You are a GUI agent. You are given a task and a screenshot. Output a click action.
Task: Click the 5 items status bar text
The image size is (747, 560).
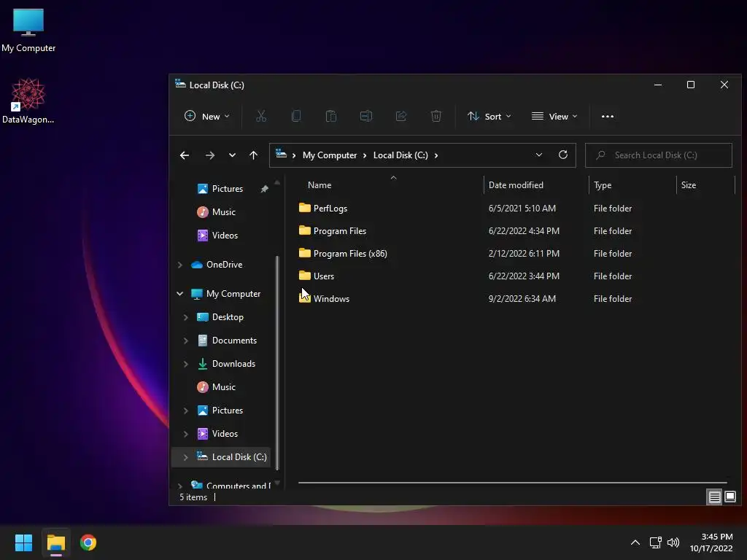[193, 497]
